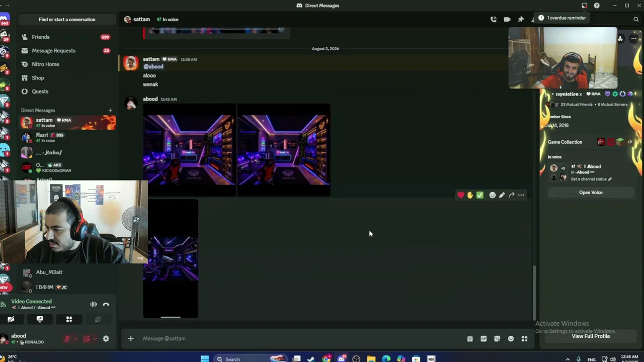The image size is (644, 362).
Task: Toggle headphone deafen in user panel
Action: (x=87, y=339)
